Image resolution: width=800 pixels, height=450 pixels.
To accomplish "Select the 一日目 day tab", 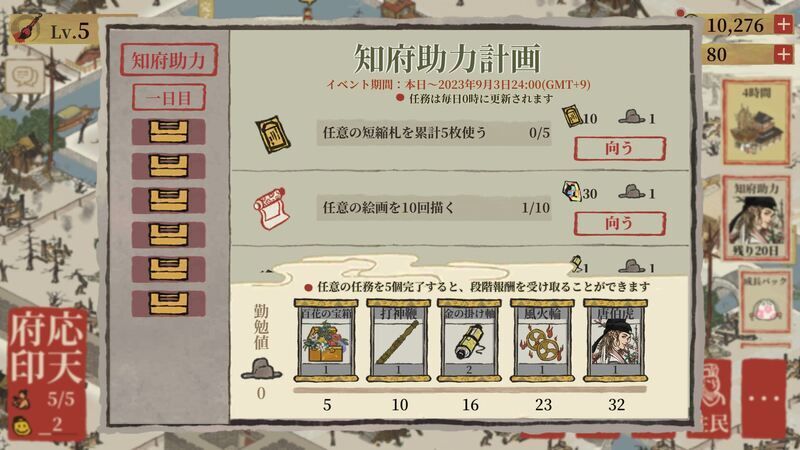I will click(x=169, y=97).
